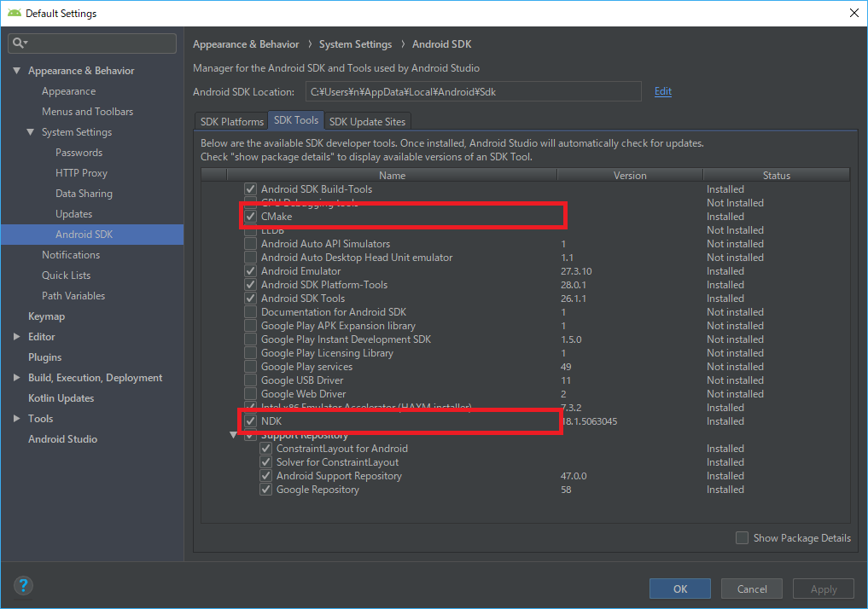Open Plugins settings

point(45,357)
